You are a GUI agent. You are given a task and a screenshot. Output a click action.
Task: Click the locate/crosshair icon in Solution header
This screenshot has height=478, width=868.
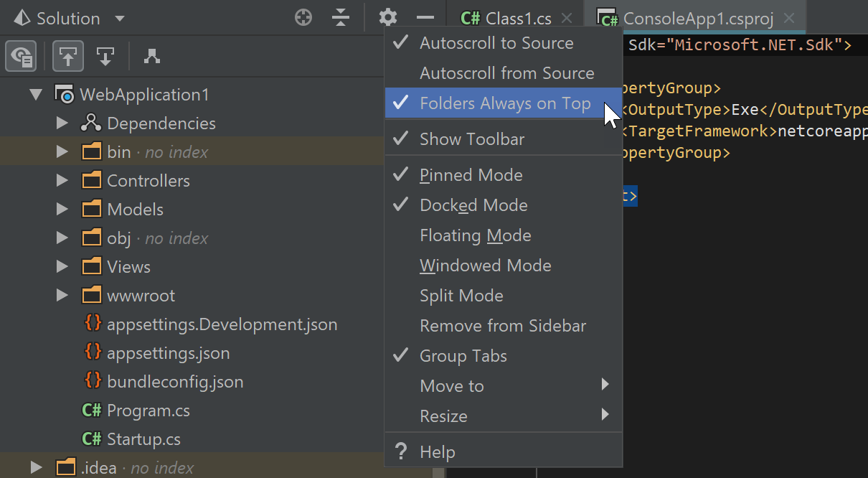(303, 18)
